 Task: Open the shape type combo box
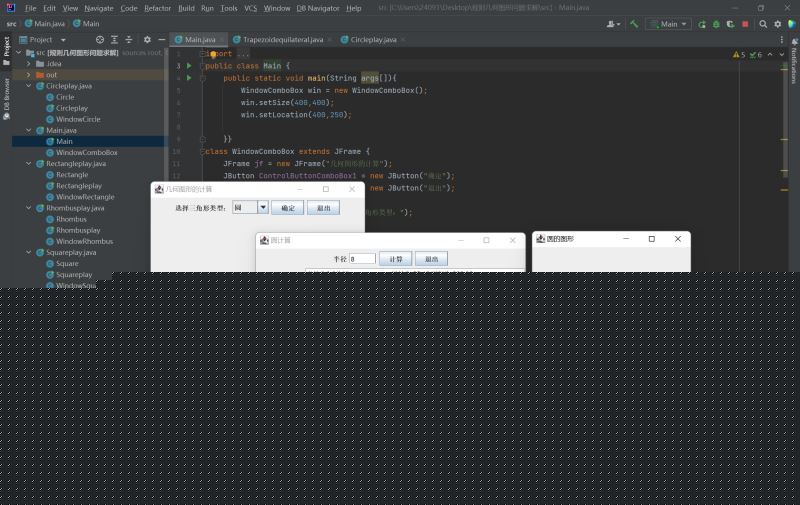pos(263,208)
